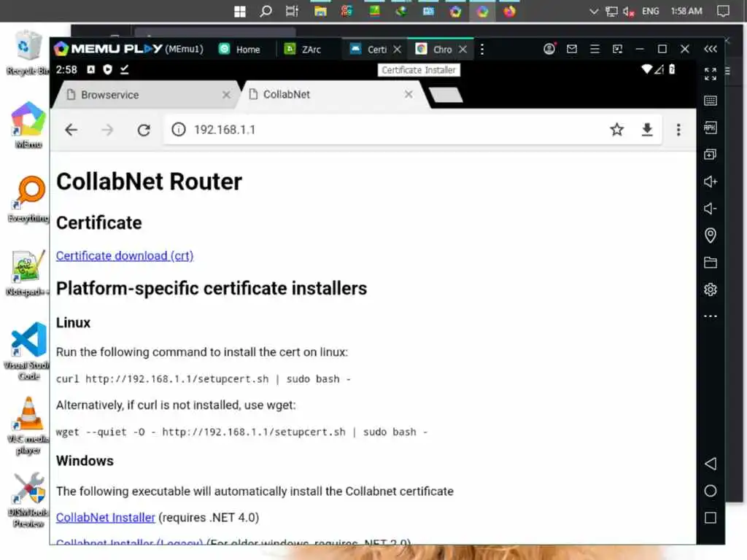Click ENG language indicator in tray
747x560 pixels.
click(x=650, y=12)
